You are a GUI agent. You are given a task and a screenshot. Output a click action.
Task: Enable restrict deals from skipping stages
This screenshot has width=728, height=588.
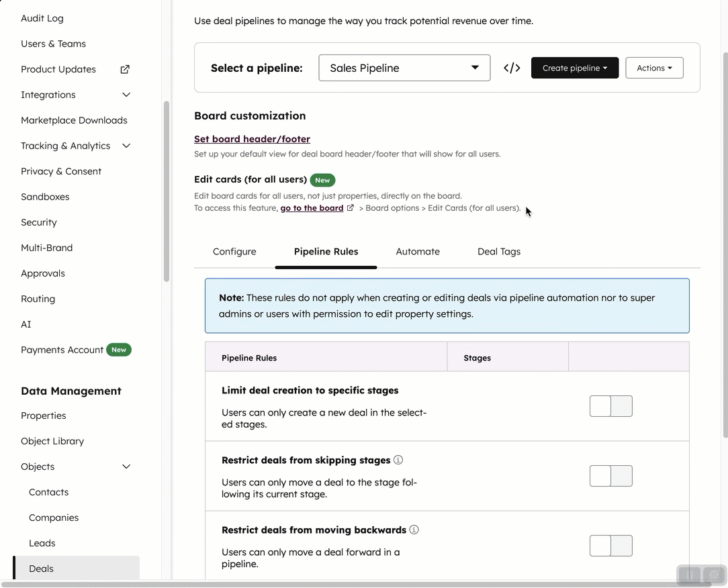tap(610, 476)
